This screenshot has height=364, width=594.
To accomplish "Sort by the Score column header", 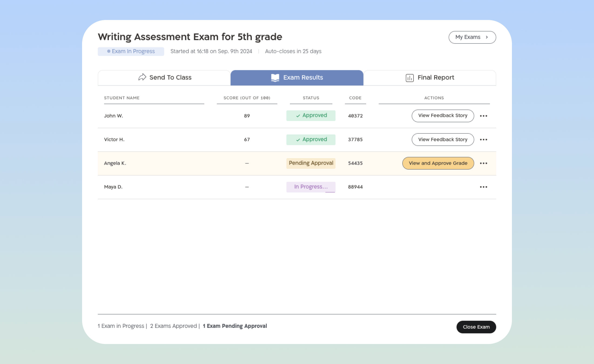I will (x=247, y=98).
